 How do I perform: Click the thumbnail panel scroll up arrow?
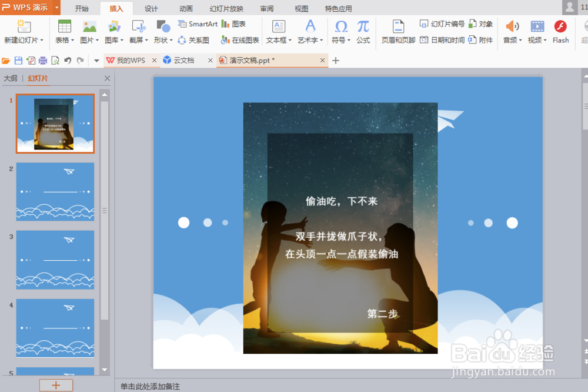[x=105, y=95]
